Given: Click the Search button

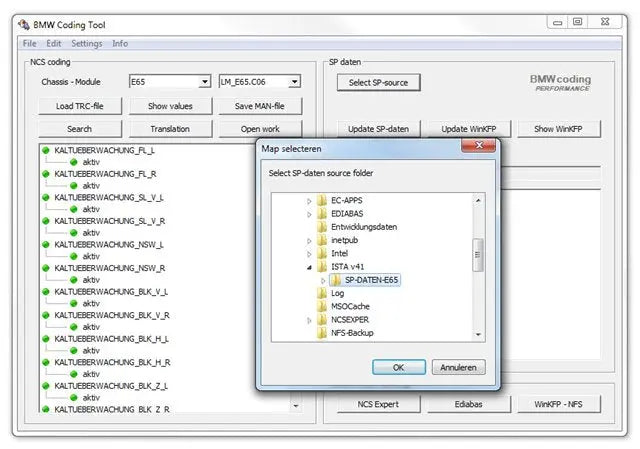Looking at the screenshot, I should point(80,129).
